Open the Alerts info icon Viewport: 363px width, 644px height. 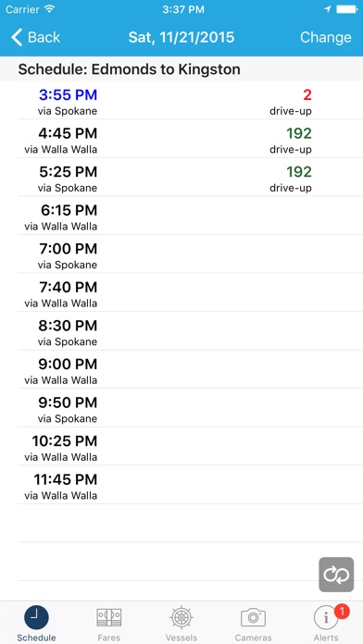coord(326,618)
